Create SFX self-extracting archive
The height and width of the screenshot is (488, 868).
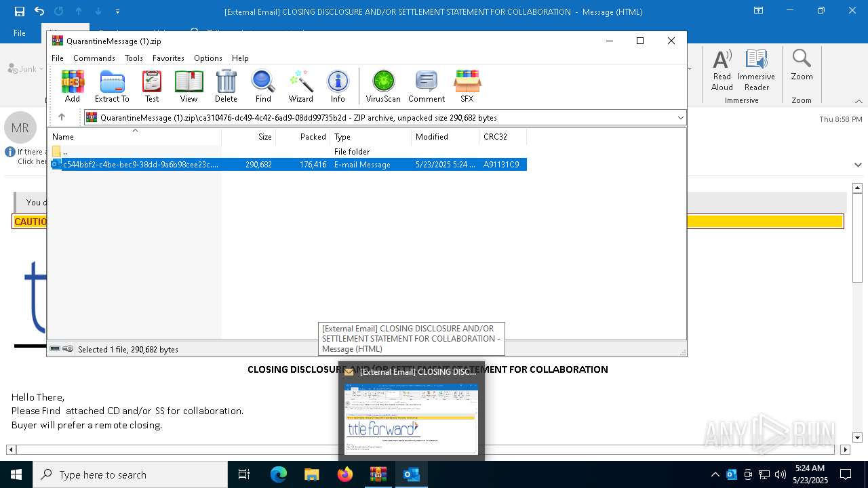[467, 86]
